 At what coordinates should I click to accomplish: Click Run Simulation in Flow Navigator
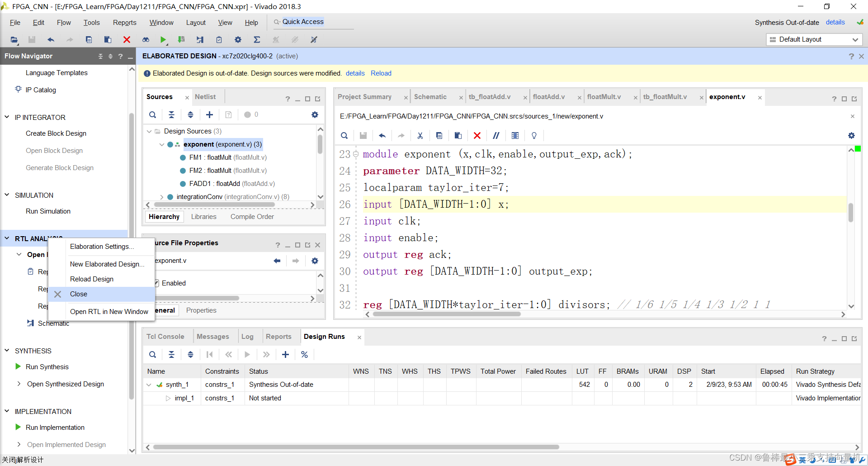48,211
